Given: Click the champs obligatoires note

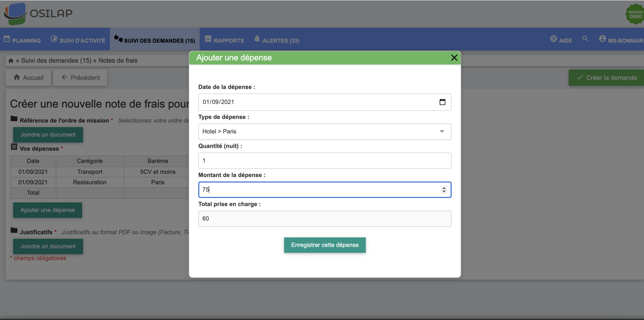Looking at the screenshot, I should (38, 258).
